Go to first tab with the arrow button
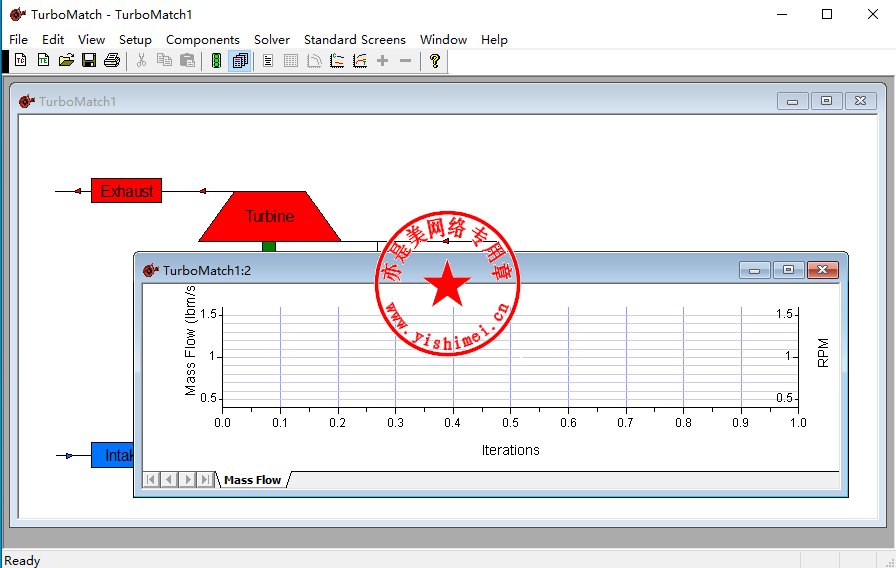 tap(151, 479)
